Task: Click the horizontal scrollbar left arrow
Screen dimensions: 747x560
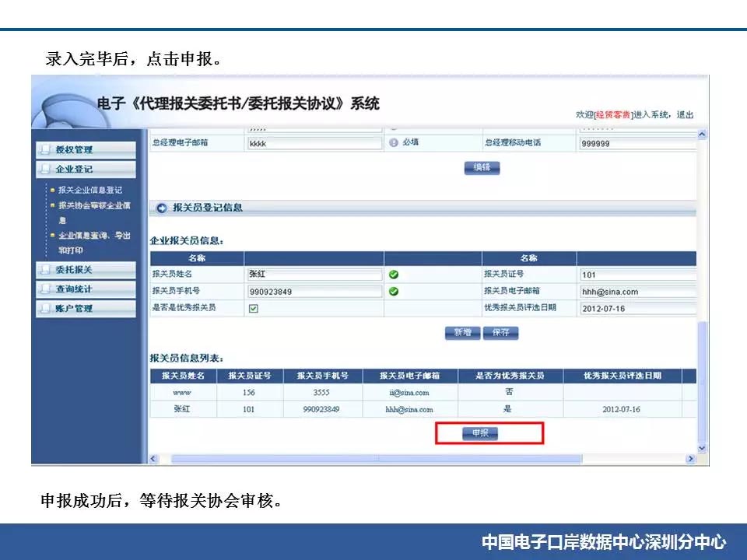Action: point(153,459)
